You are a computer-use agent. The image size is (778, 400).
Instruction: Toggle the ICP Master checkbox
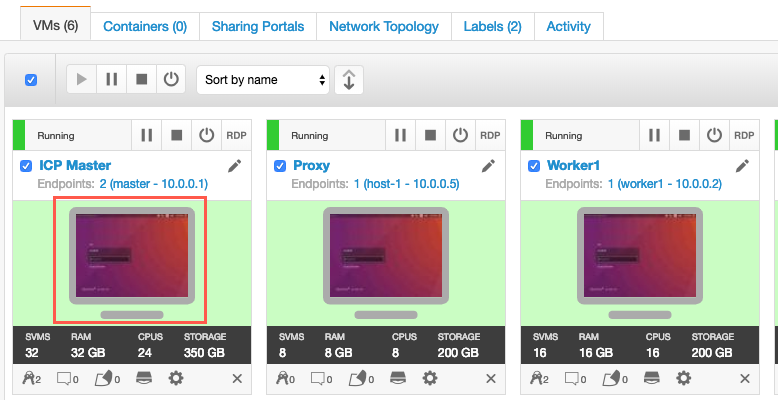26,166
